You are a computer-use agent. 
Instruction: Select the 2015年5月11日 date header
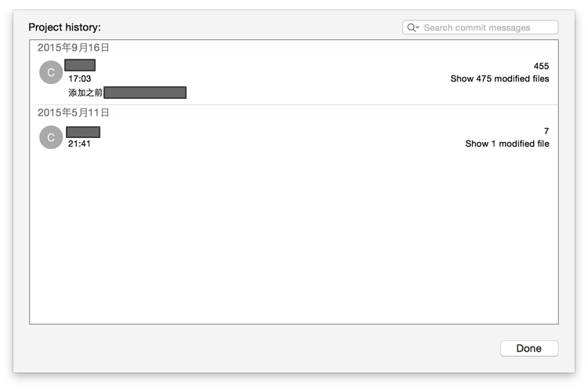point(74,113)
